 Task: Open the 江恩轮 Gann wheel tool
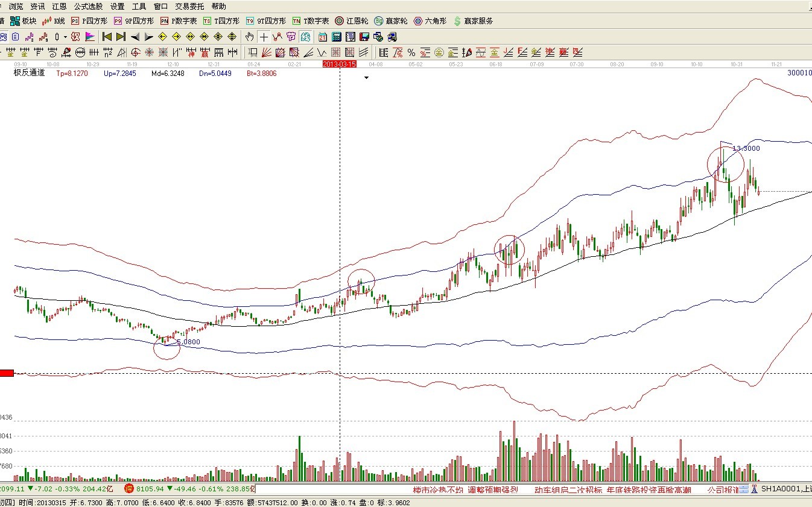352,21
